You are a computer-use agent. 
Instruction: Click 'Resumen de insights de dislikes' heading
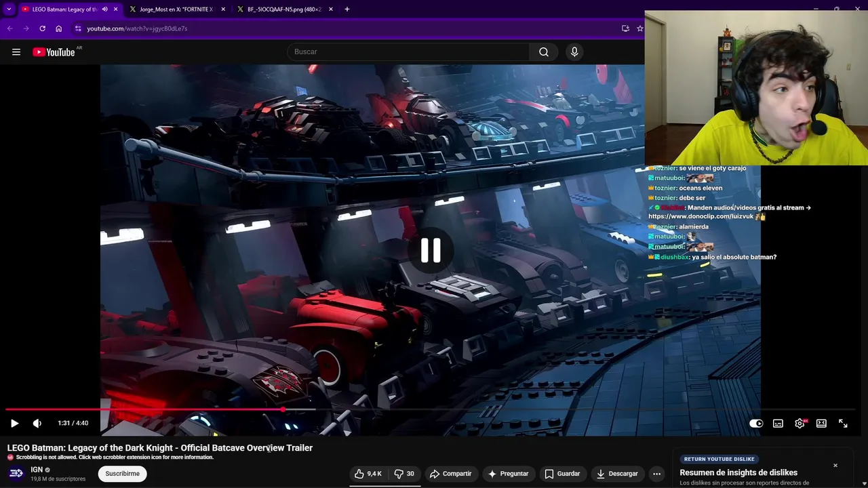pyautogui.click(x=738, y=472)
